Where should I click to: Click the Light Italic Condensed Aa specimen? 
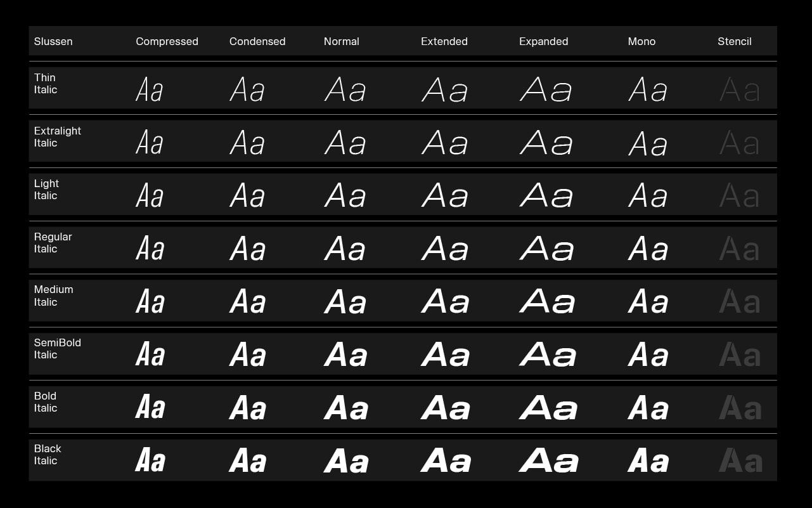(x=247, y=196)
